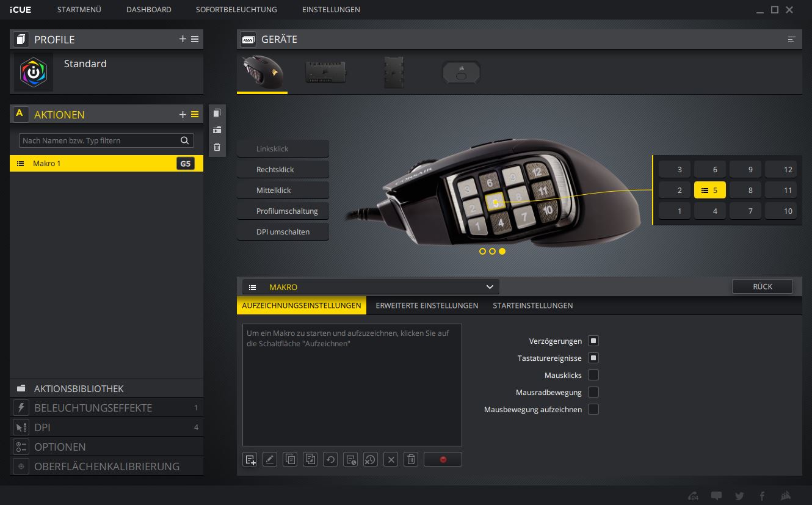This screenshot has height=505, width=812.
Task: Toggle the Verzögerungen checkbox
Action: 593,341
